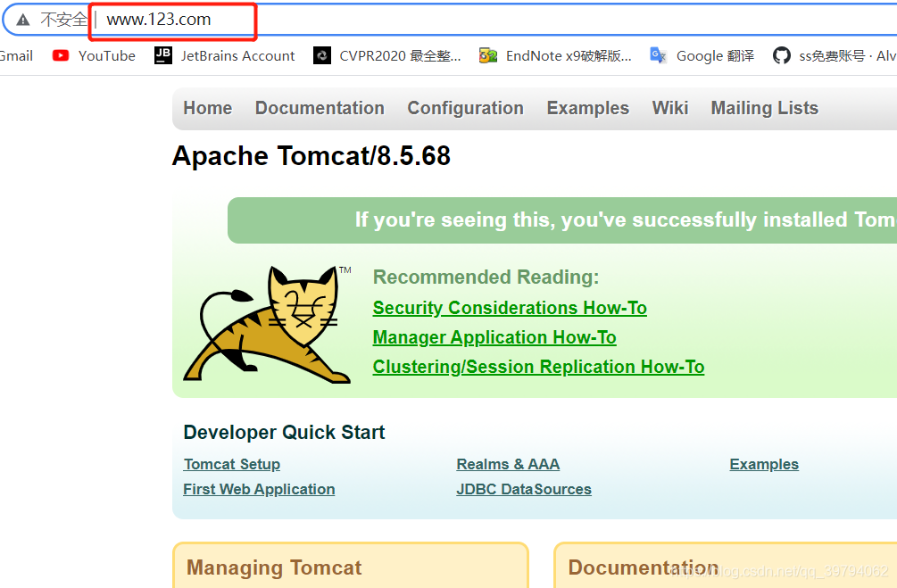Open the JDBC DataSources link
Screen dimensions: 897x588
tap(524, 489)
